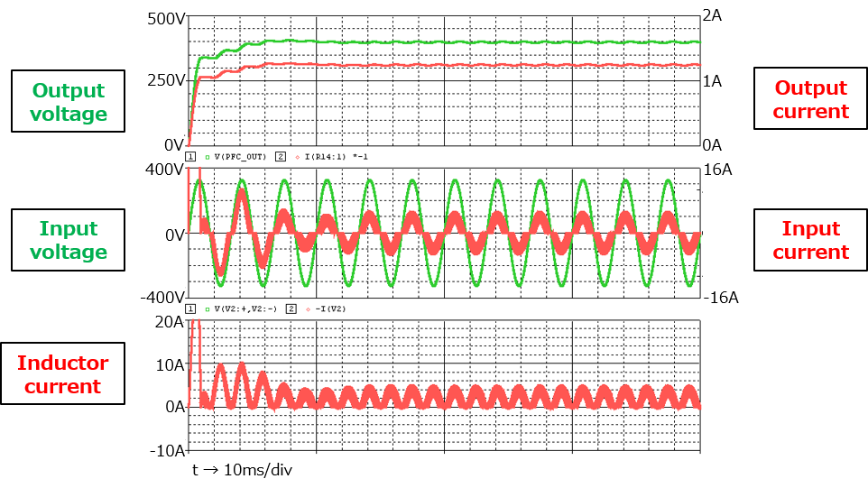Select axis box 1 in the V(PFC_OUT) legend

pyautogui.click(x=190, y=157)
